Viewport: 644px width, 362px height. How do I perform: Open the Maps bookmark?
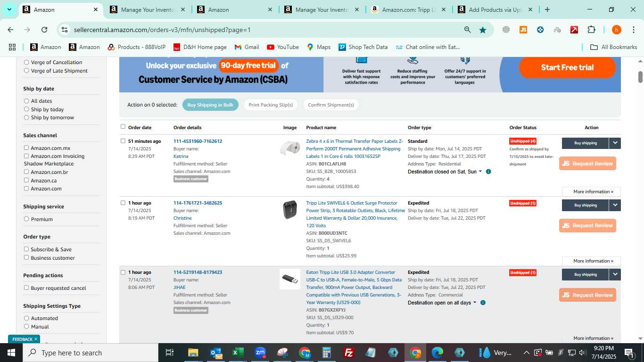(x=319, y=47)
